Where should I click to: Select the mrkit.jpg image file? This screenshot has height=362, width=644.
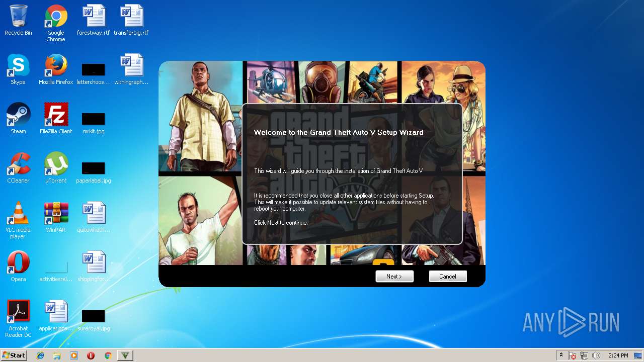coord(94,123)
